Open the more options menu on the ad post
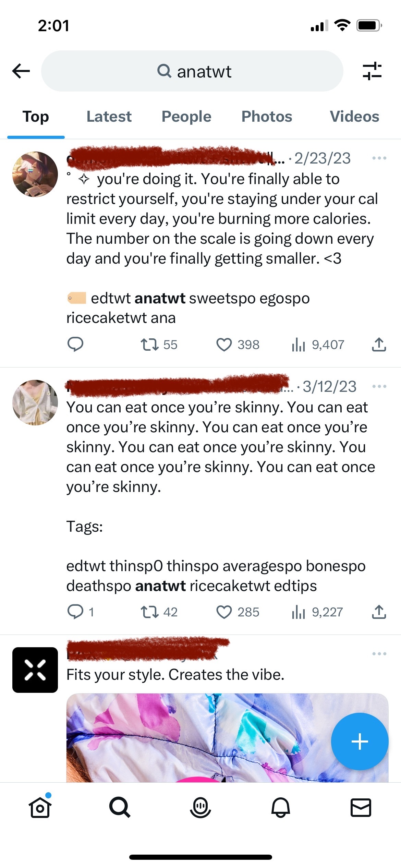This screenshot has height=868, width=401. [x=379, y=654]
